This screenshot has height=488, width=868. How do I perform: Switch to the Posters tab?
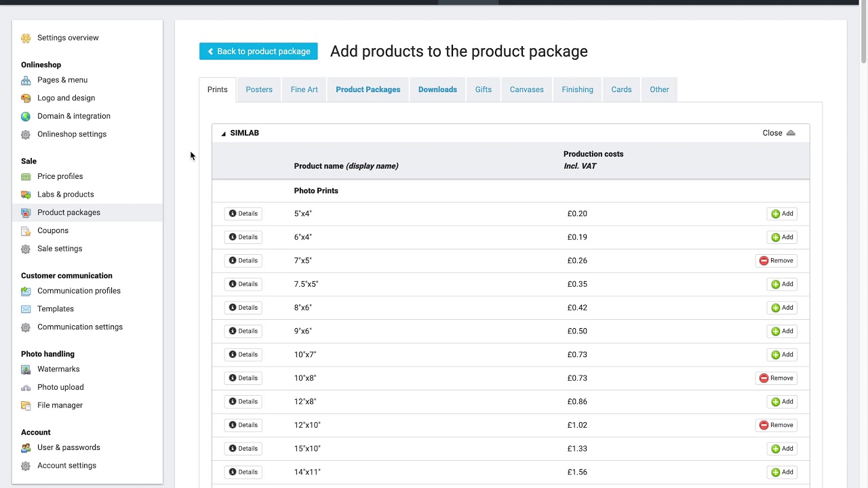(259, 89)
